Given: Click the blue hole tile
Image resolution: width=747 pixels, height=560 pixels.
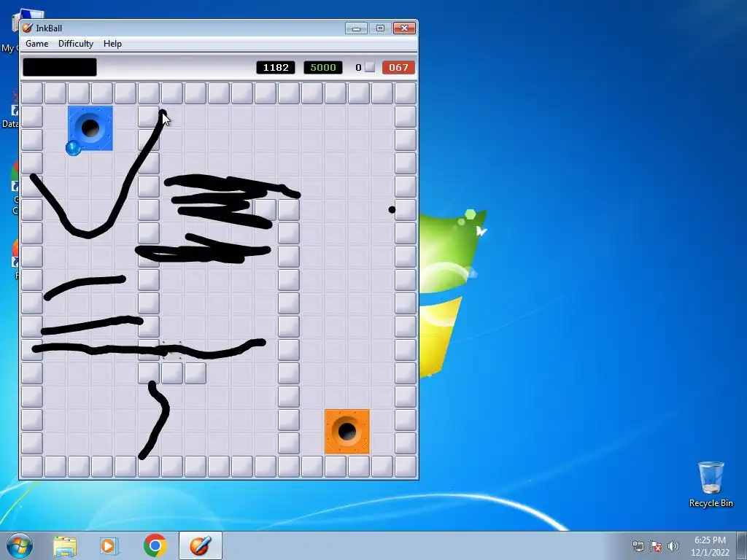Looking at the screenshot, I should [x=90, y=128].
